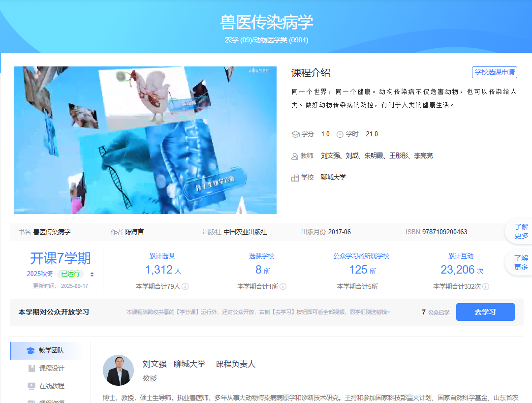
Task: Click semester switch up-down arrows
Action: [x=92, y=274]
